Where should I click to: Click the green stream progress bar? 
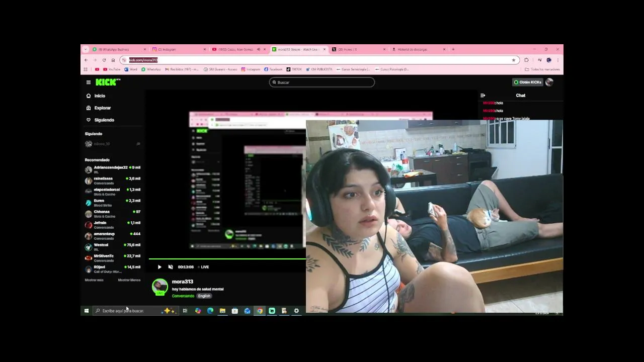click(227, 259)
